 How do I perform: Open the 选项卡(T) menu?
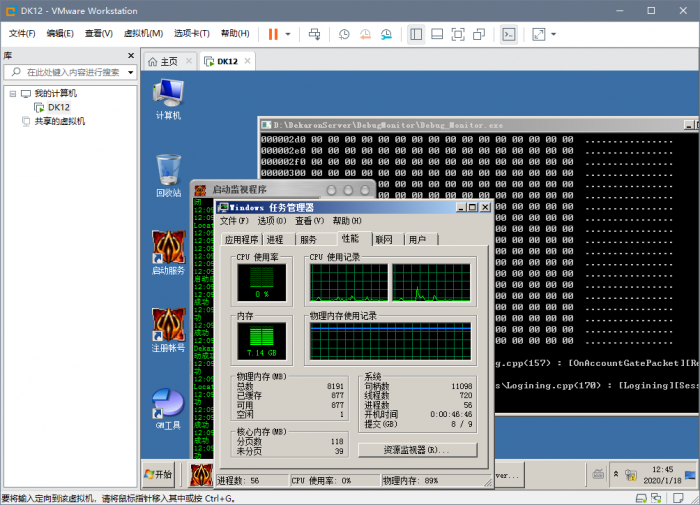[x=192, y=33]
